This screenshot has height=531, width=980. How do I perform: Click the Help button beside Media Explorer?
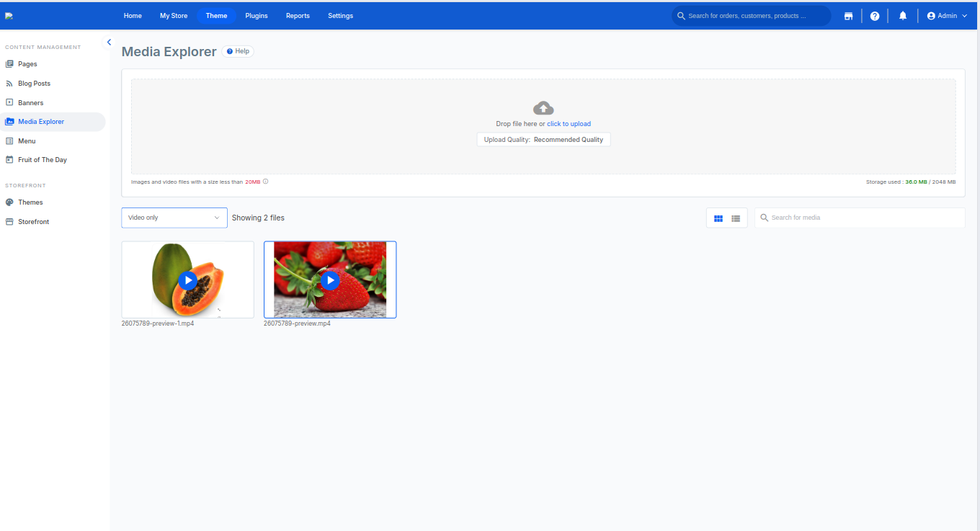coord(238,52)
